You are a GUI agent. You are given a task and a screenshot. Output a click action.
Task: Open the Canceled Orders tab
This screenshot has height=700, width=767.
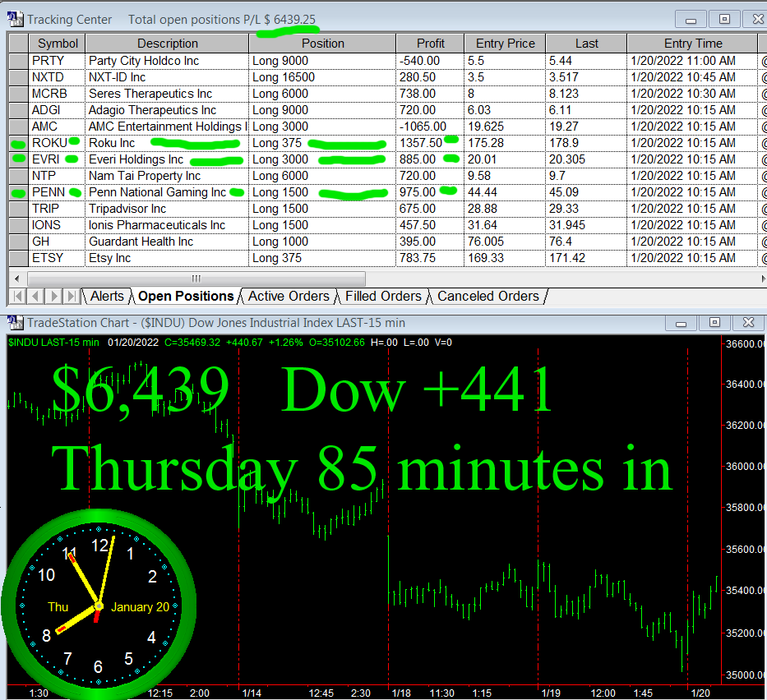click(488, 297)
